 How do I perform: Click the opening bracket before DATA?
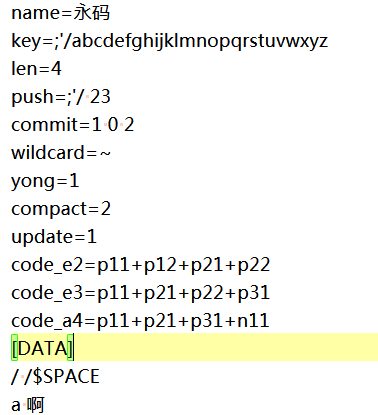pyautogui.click(x=14, y=347)
